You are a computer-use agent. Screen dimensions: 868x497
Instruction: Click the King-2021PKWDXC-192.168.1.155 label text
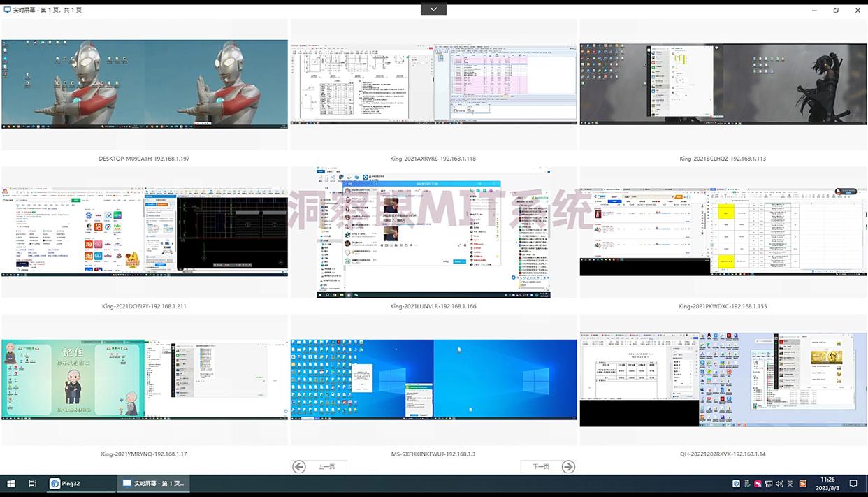tap(723, 306)
